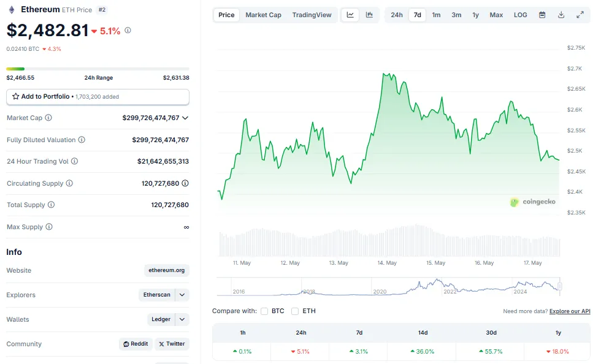The image size is (593, 364).
Task: Expand Wallets dropdown arrow
Action: point(182,319)
